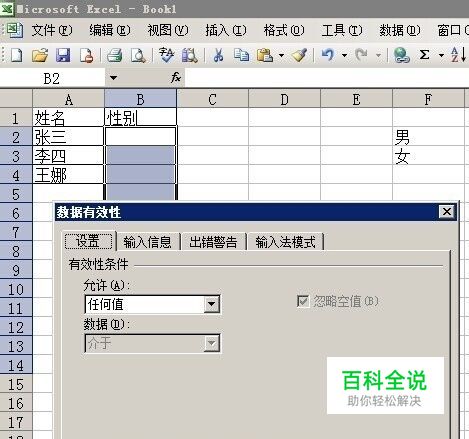This screenshot has height=439, width=469.
Task: Close the 数据有效性 dialog
Action: [447, 211]
